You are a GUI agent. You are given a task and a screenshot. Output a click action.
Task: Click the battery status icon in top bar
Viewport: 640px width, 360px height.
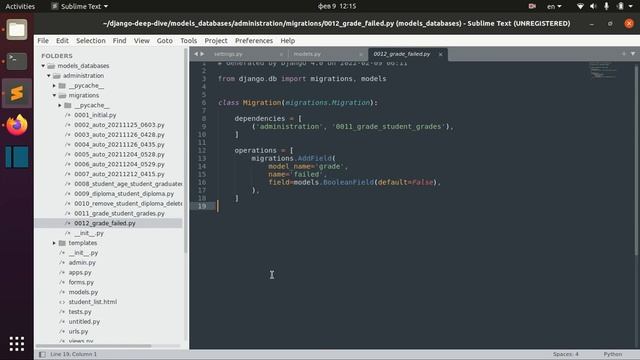tap(620, 6)
